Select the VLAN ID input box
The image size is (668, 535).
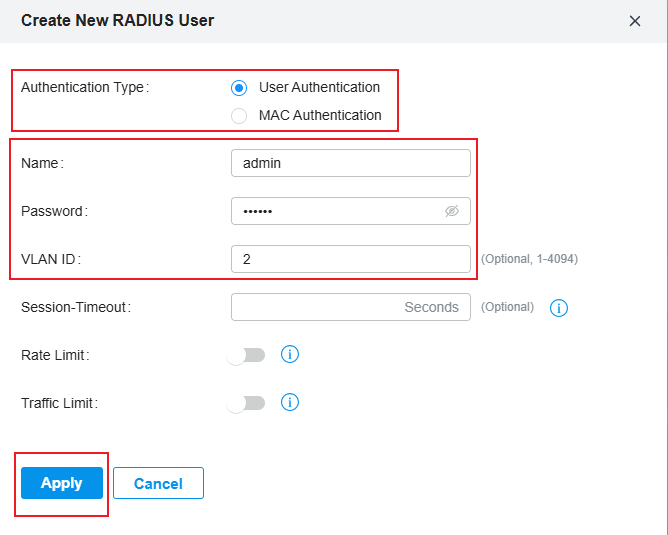[x=351, y=259]
